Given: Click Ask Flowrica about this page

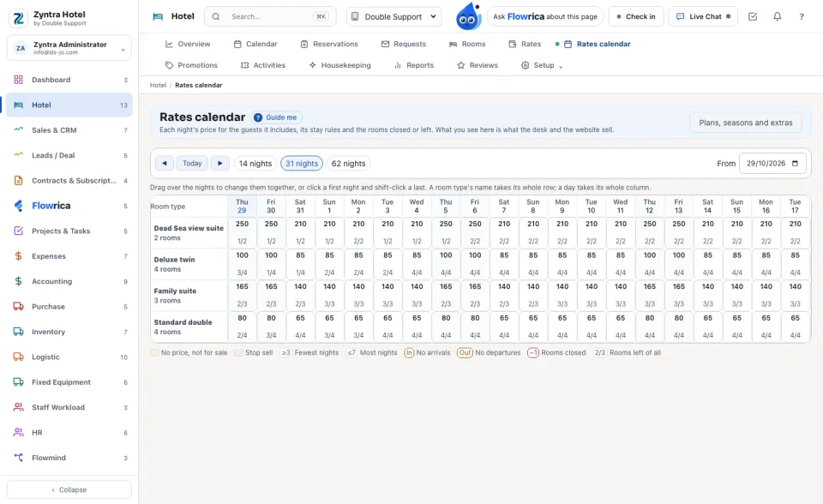Looking at the screenshot, I should tap(545, 16).
